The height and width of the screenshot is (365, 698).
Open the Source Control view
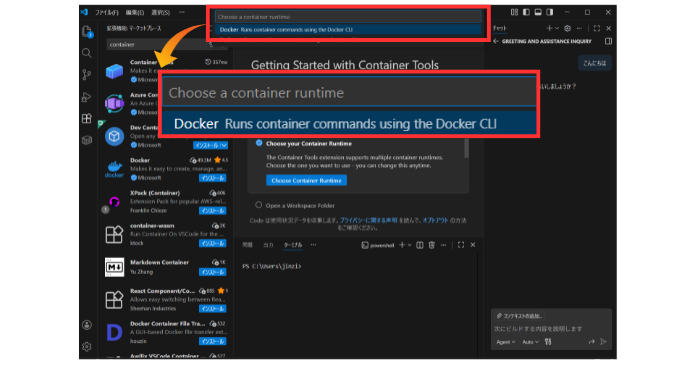[x=87, y=75]
